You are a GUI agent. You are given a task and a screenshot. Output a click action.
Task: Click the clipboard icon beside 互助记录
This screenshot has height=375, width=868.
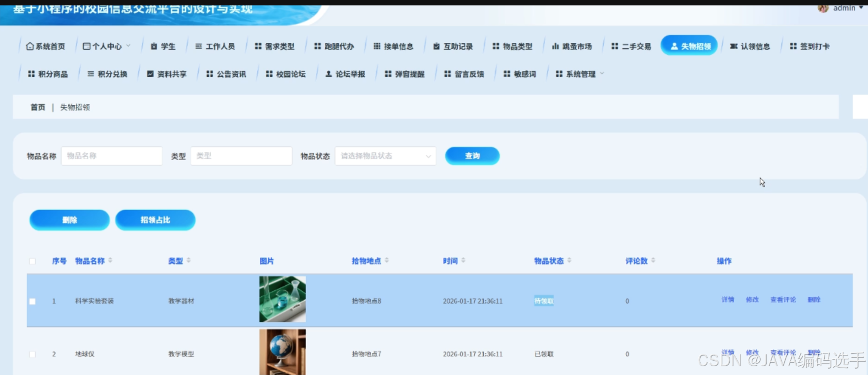(436, 46)
